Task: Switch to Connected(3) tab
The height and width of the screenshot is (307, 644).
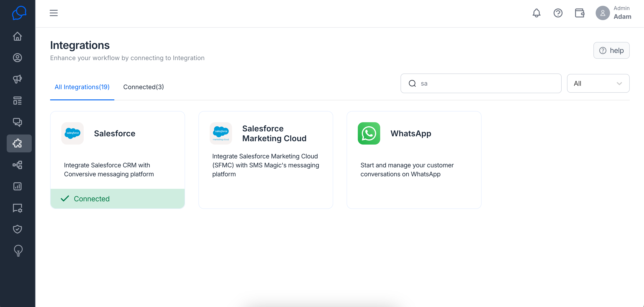Action: [x=143, y=87]
